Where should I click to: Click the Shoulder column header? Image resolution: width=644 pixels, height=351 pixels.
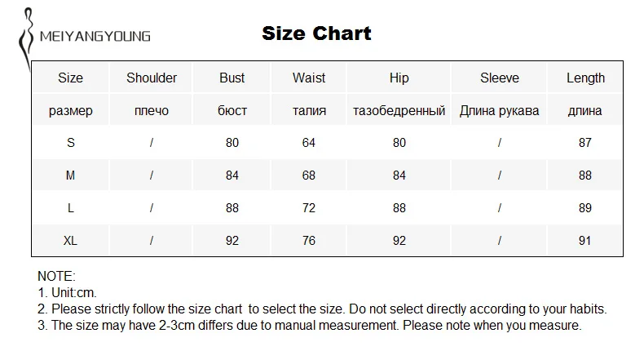point(152,78)
